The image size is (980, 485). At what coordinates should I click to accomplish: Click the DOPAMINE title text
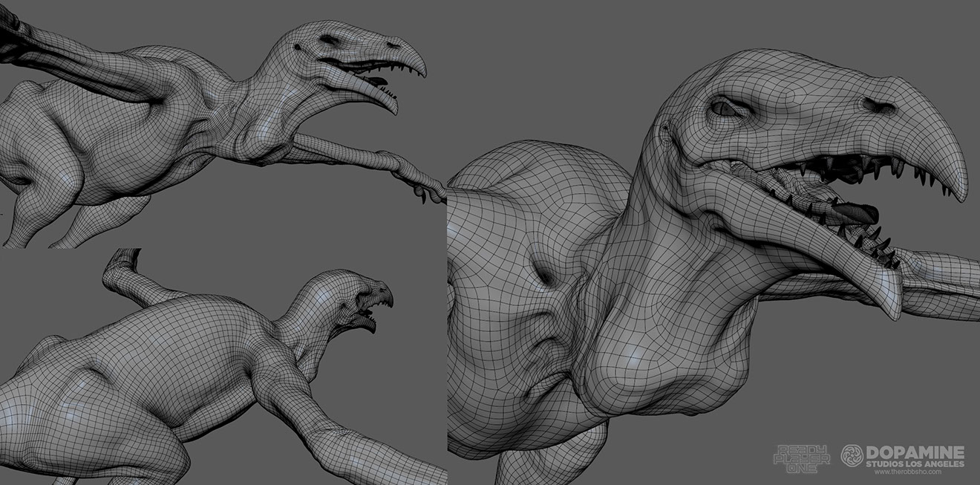pyautogui.click(x=915, y=452)
